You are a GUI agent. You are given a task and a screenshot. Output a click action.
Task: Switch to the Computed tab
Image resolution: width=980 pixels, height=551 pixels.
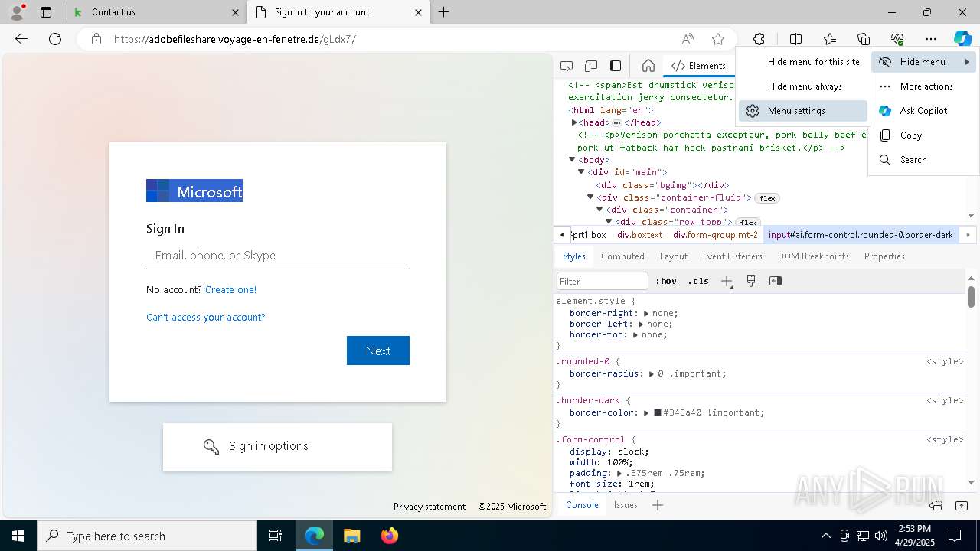click(622, 256)
